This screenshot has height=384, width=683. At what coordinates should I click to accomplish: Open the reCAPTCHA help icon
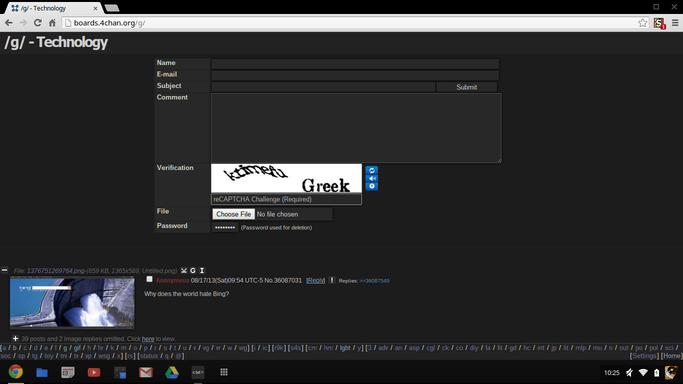372,186
